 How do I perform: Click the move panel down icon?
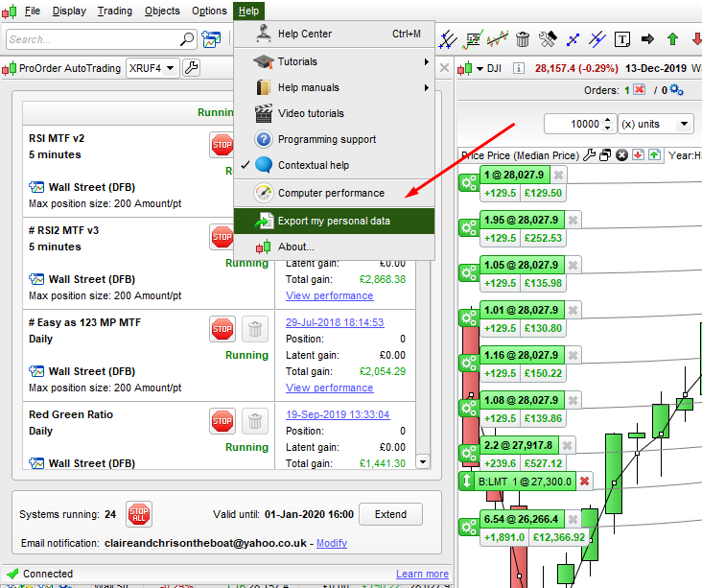click(638, 155)
